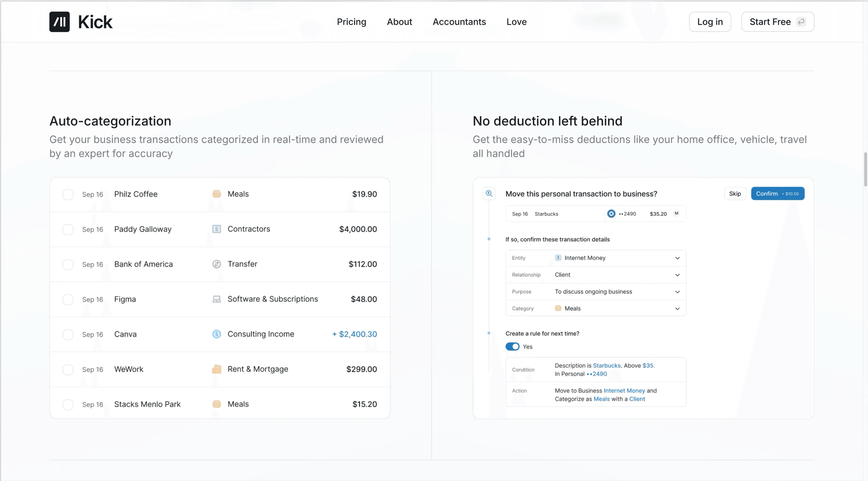The width and height of the screenshot is (868, 481).
Task: Click the Internet Money link in the Action row
Action: coord(624,391)
